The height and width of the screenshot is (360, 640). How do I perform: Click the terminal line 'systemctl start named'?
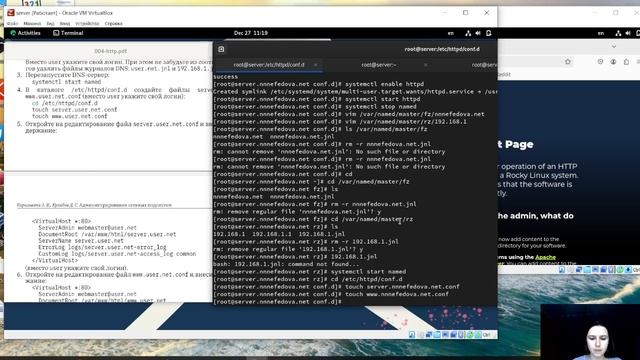pos(368,272)
